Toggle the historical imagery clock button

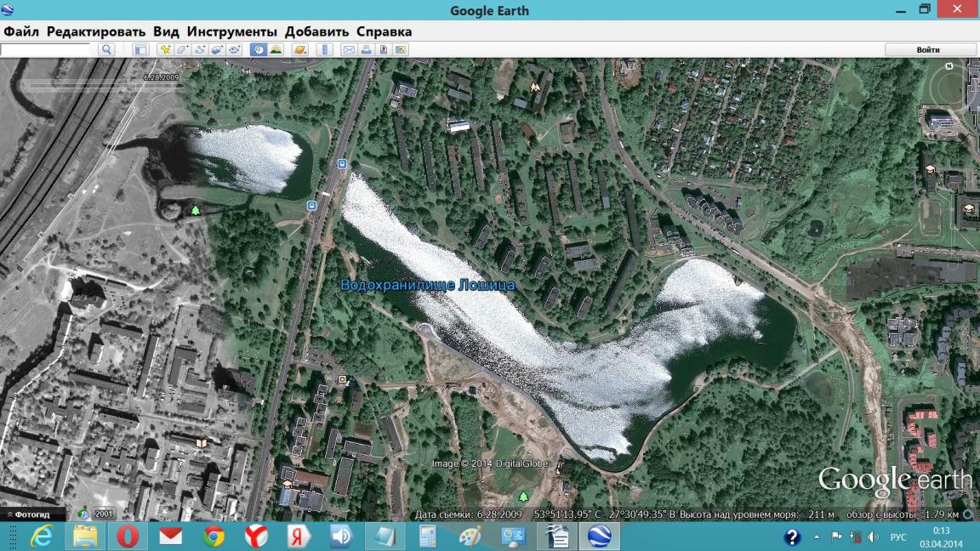pos(258,50)
